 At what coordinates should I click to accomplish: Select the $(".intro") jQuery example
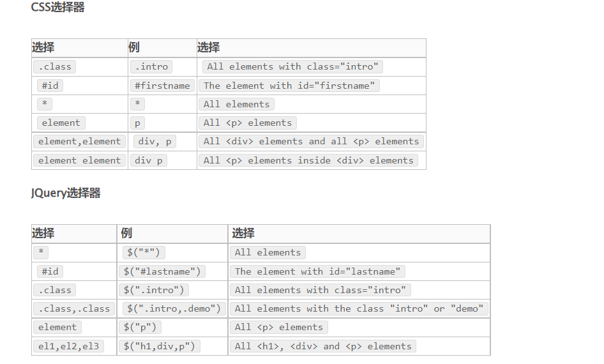click(155, 290)
